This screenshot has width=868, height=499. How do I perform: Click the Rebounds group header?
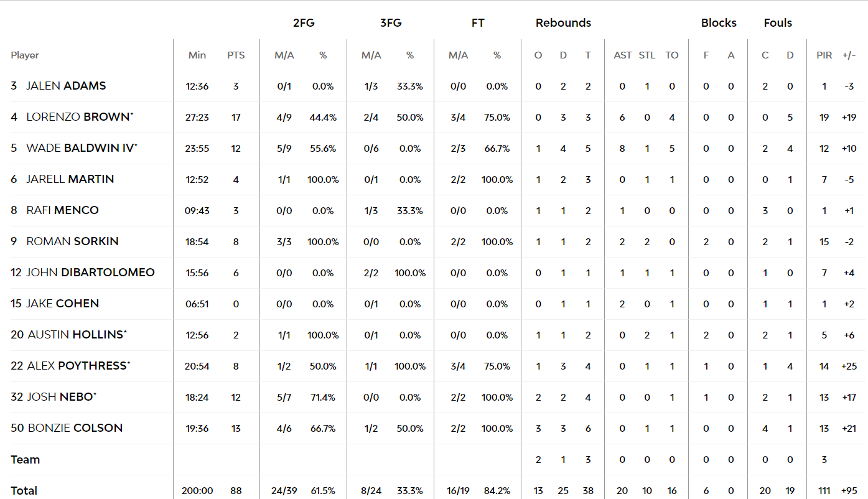[x=563, y=23]
